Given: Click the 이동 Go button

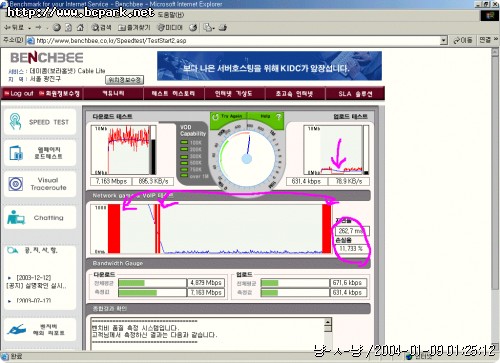Looking at the screenshot, I should click(x=463, y=40).
